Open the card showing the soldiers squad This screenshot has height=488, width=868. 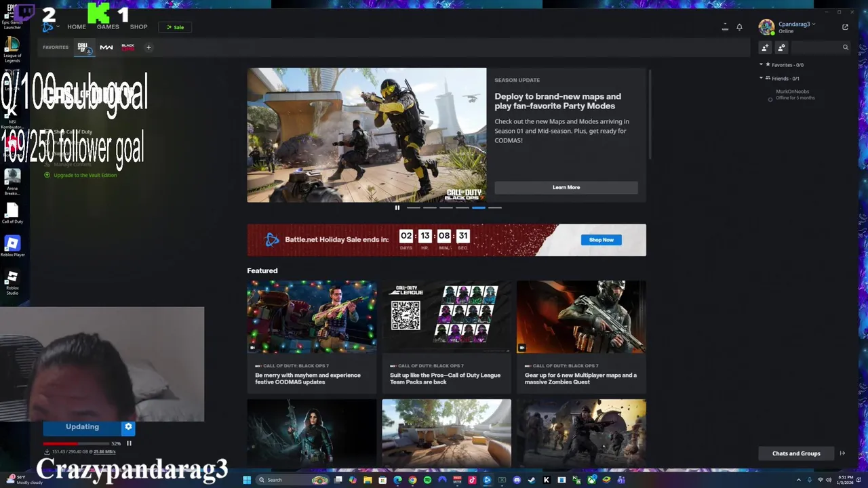tap(581, 433)
